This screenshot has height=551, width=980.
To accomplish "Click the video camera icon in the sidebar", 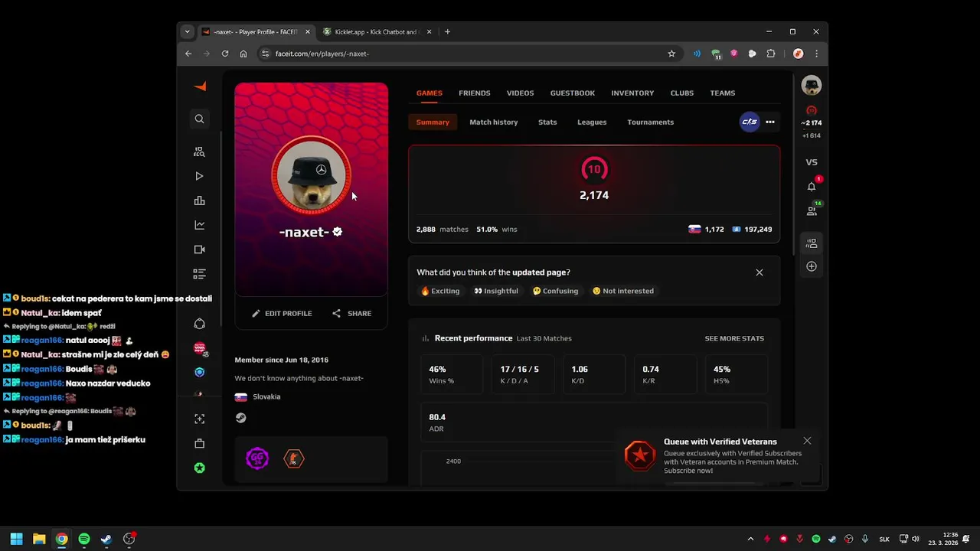I will coord(199,249).
